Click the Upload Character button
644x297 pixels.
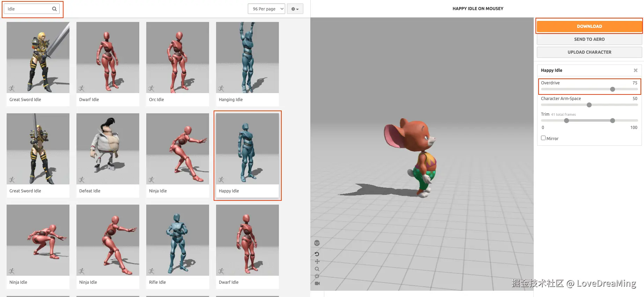[x=589, y=52]
